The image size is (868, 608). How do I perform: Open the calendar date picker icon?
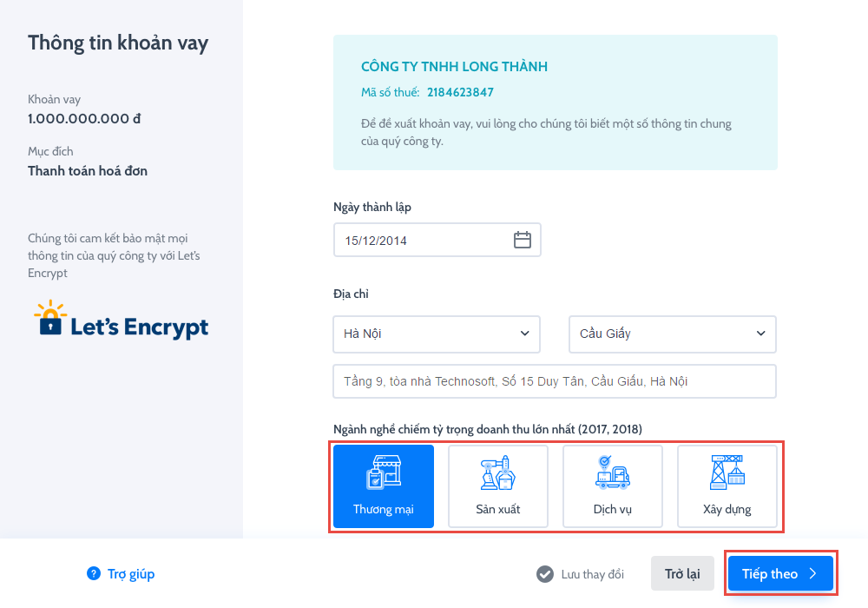(522, 240)
